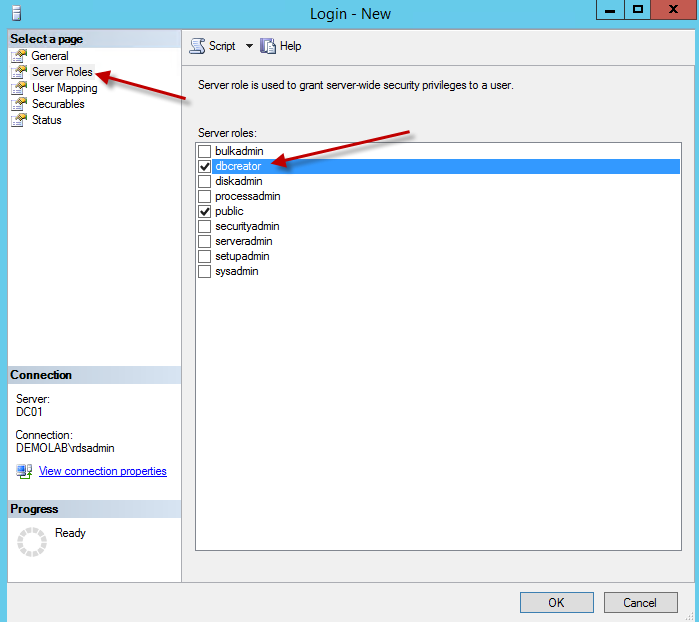Viewport: 699px width, 622px height.
Task: Open the Script dropdown arrow
Action: click(249, 46)
